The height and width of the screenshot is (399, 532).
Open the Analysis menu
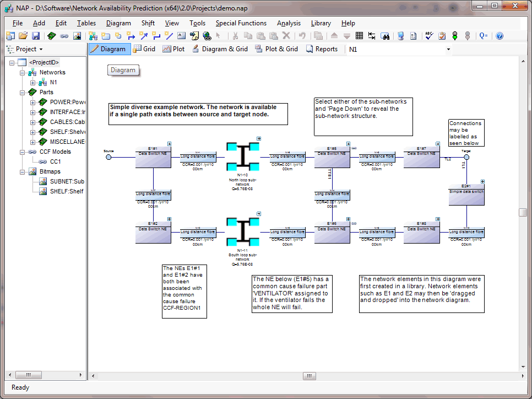click(x=289, y=23)
